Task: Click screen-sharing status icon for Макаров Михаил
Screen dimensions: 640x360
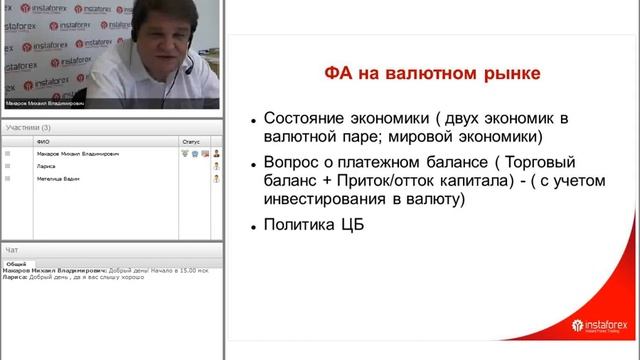Action: pyautogui.click(x=205, y=153)
